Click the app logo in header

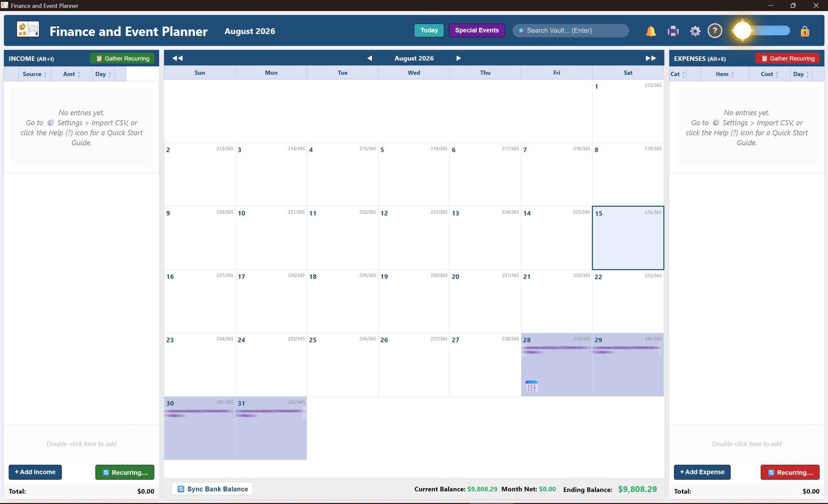(28, 29)
